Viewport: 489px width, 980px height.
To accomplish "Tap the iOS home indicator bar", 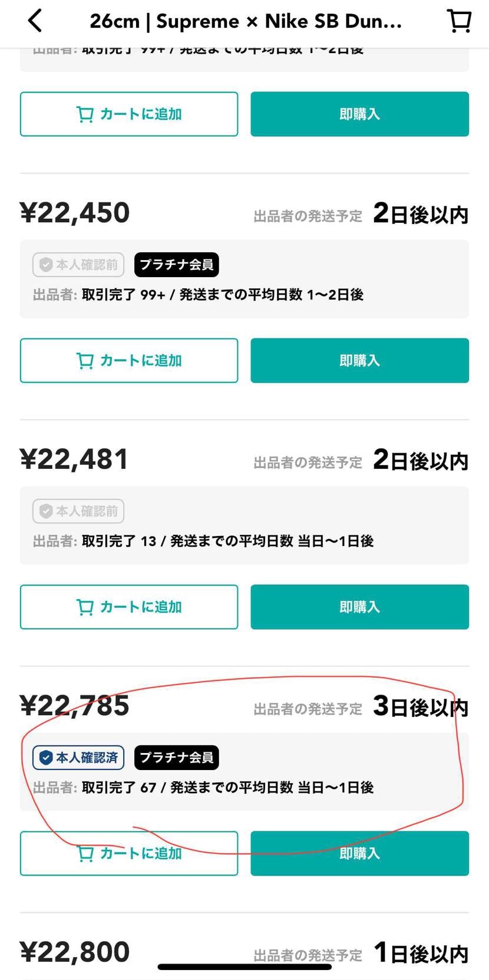I will [x=244, y=966].
